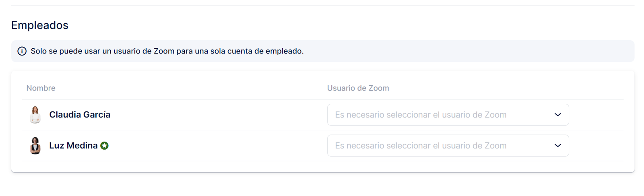Click the Empleados section heading
The width and height of the screenshot is (644, 196).
40,25
